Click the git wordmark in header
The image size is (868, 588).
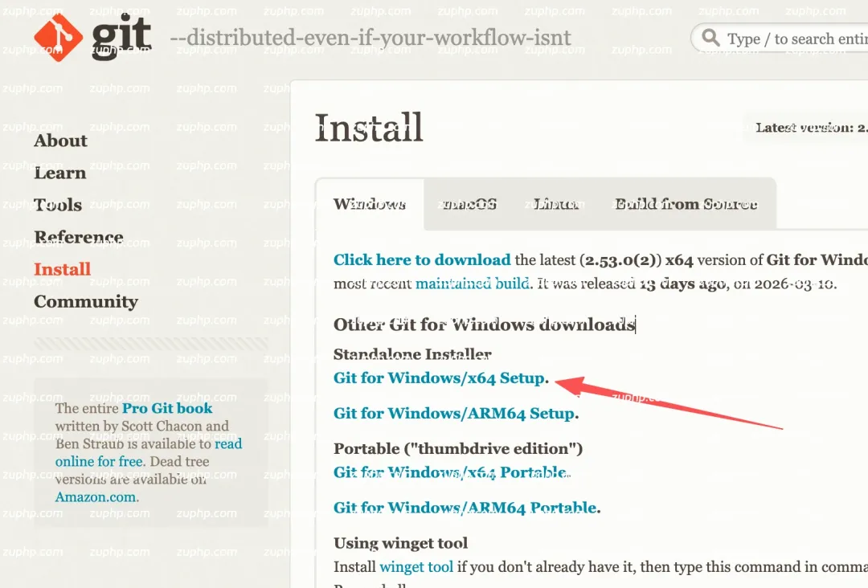point(121,38)
